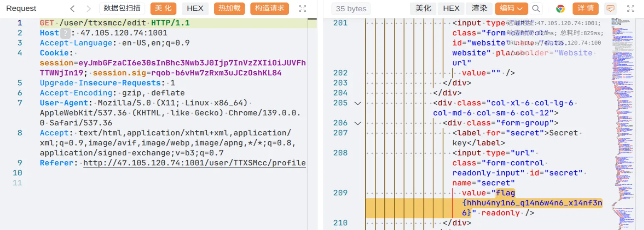Open the 编码 encoding dropdown
Image resolution: width=644 pixels, height=230 pixels.
pos(511,8)
